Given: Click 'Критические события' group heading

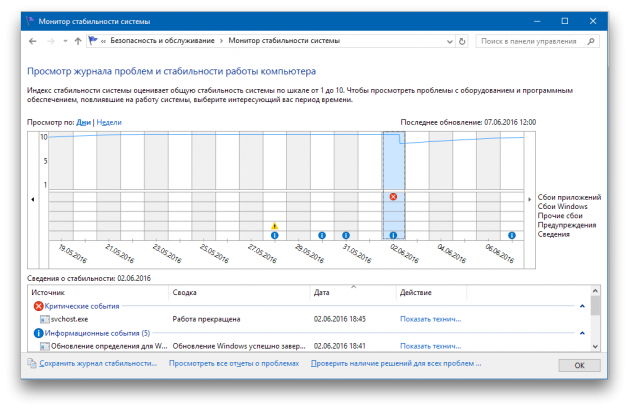Looking at the screenshot, I should [x=82, y=306].
